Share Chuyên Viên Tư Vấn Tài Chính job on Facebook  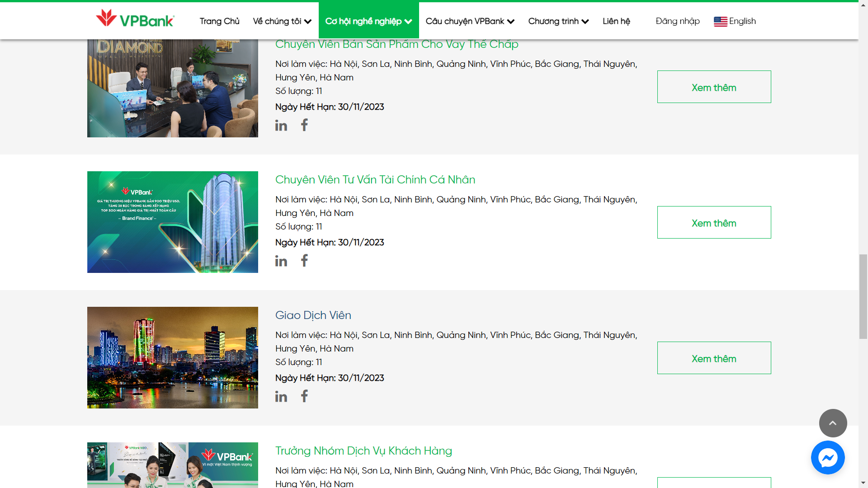(x=305, y=261)
